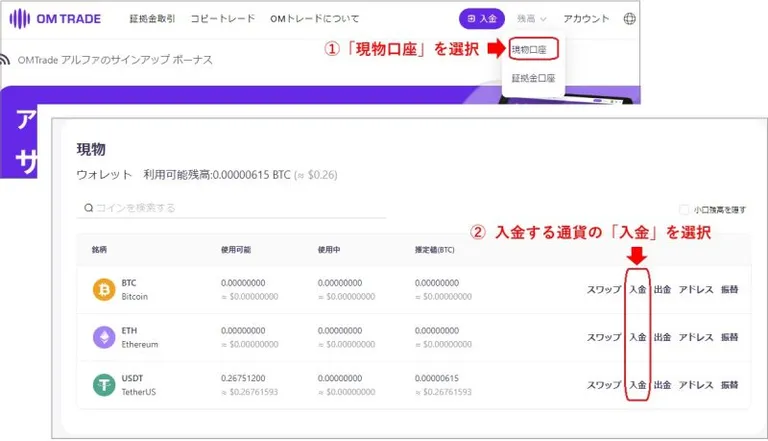Click 振替 in the BTC row

pyautogui.click(x=729, y=290)
